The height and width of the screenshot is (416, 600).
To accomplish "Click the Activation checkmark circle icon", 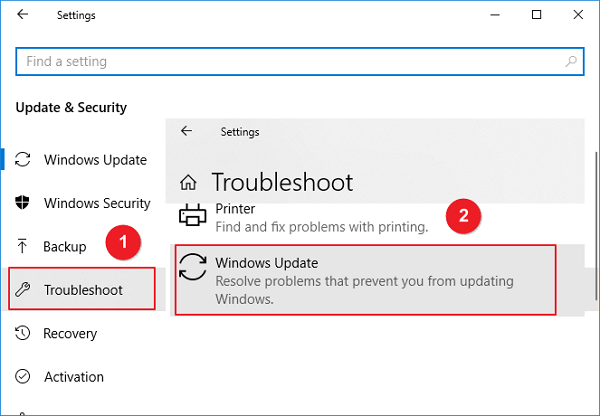I will (x=24, y=377).
